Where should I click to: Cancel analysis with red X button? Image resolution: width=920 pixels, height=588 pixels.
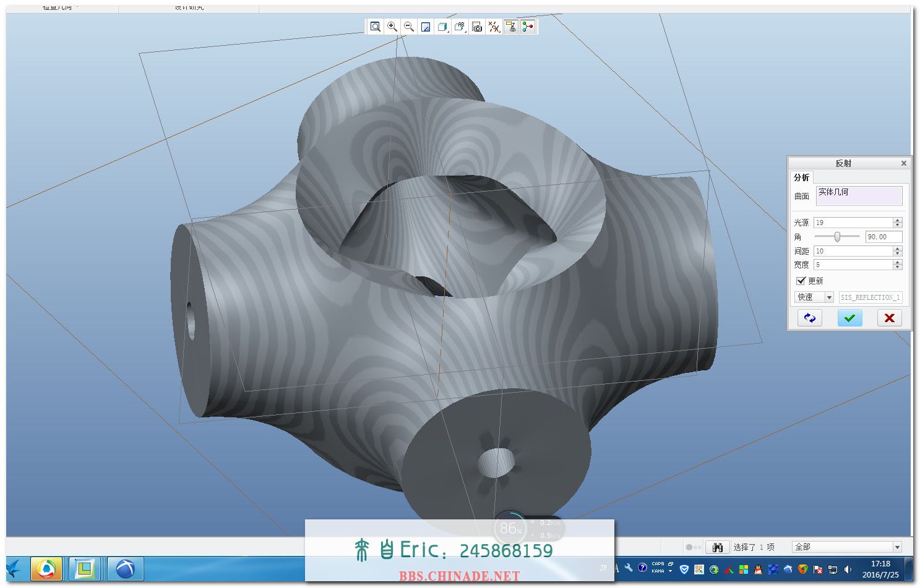point(889,318)
